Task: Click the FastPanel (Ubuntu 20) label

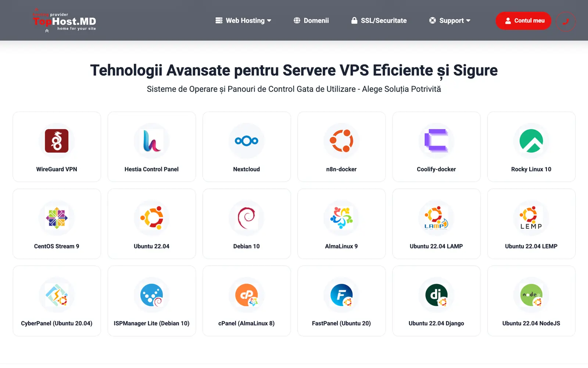Action: coord(341,323)
